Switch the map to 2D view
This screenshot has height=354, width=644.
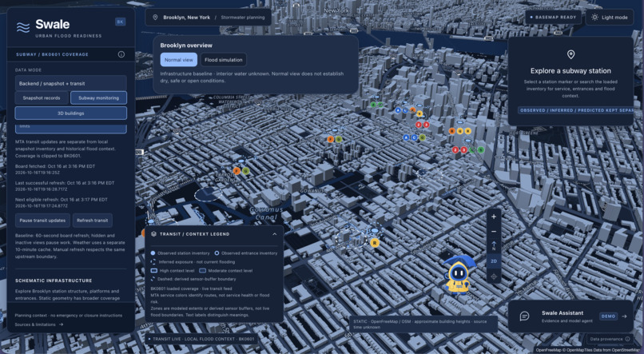(x=494, y=261)
